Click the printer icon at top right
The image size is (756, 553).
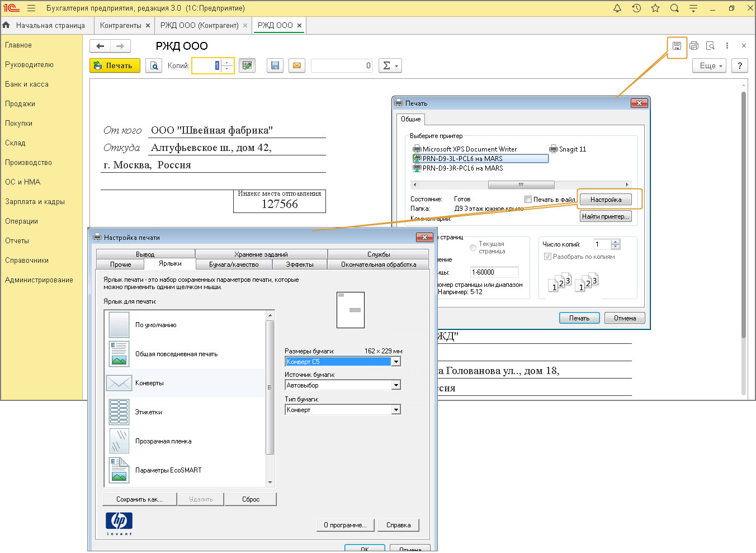[694, 46]
